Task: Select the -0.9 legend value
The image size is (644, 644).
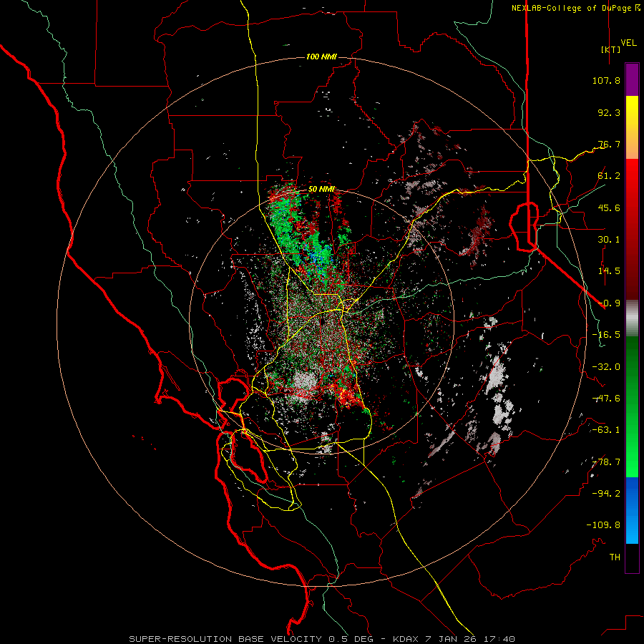Action: coord(609,303)
